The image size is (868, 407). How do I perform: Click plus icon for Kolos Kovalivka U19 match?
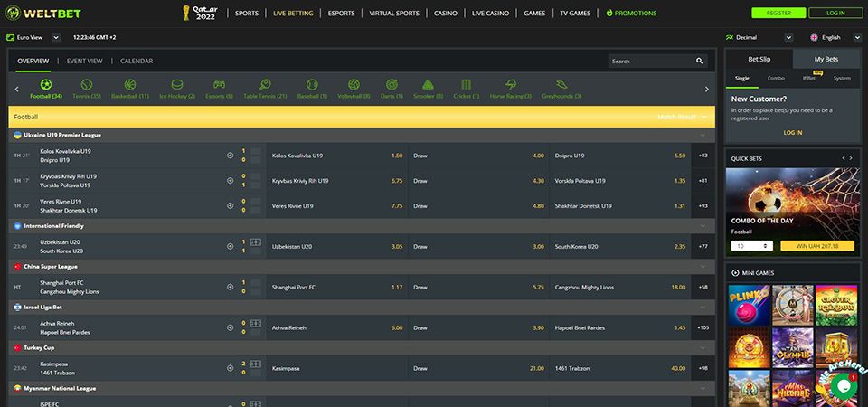point(230,156)
